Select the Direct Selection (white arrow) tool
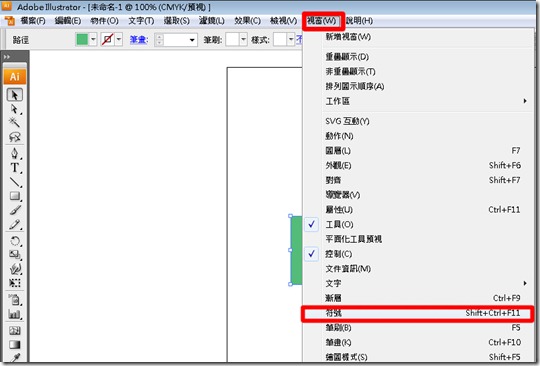 (x=15, y=109)
